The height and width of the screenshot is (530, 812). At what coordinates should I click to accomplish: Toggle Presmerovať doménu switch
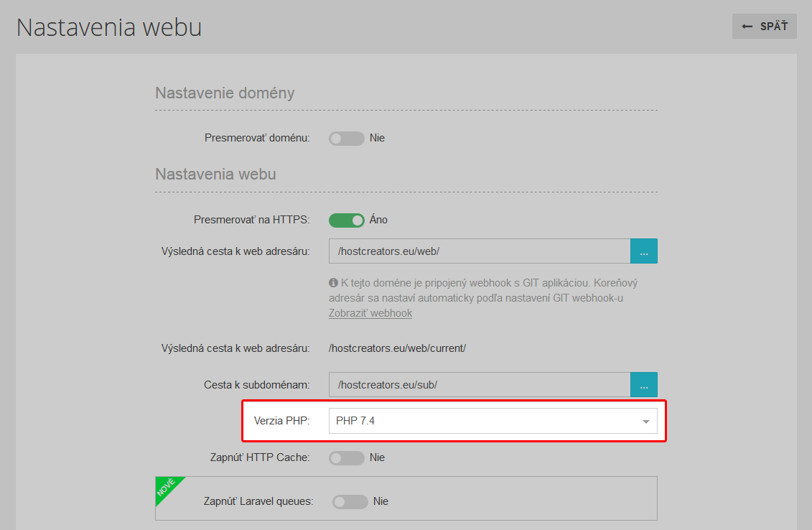[347, 139]
